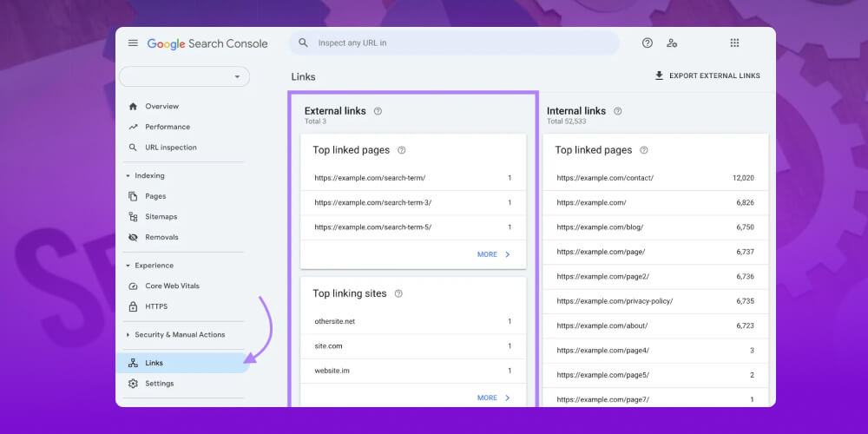Click the help icon beside Internal links
Screen dimensions: 868x434
[x=618, y=111]
